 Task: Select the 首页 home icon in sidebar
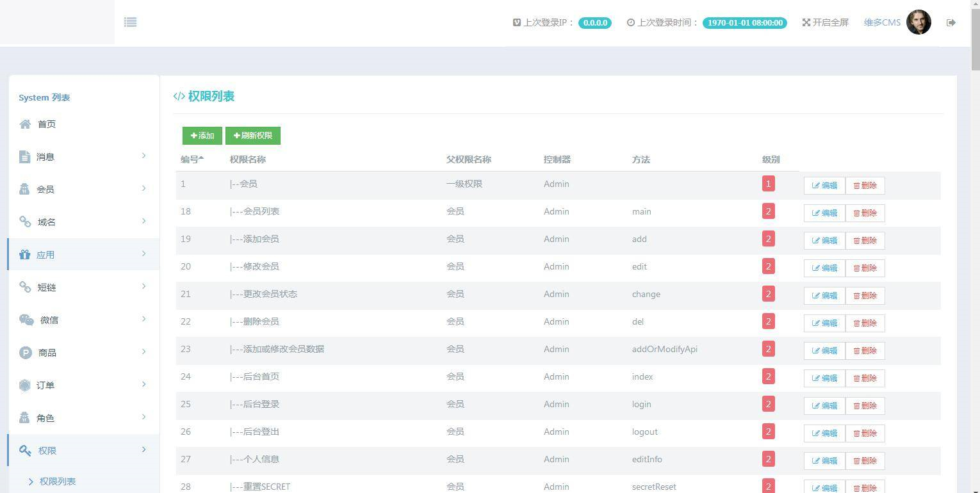(24, 124)
